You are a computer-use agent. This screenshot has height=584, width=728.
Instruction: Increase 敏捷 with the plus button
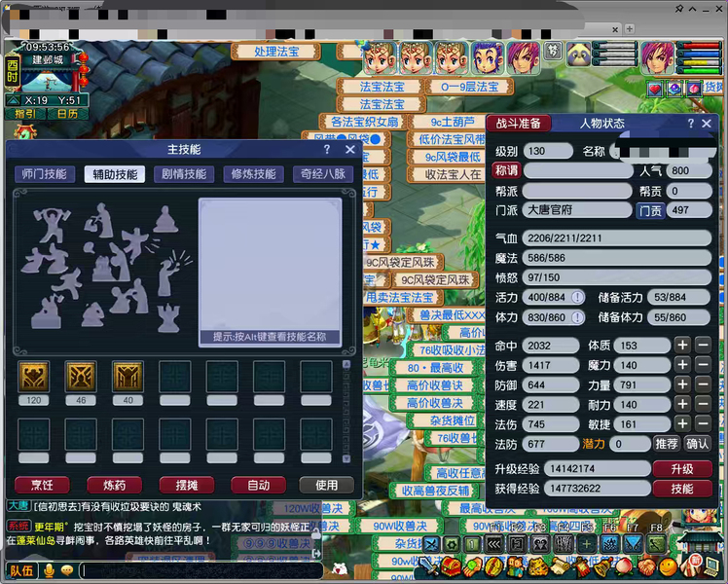click(682, 423)
